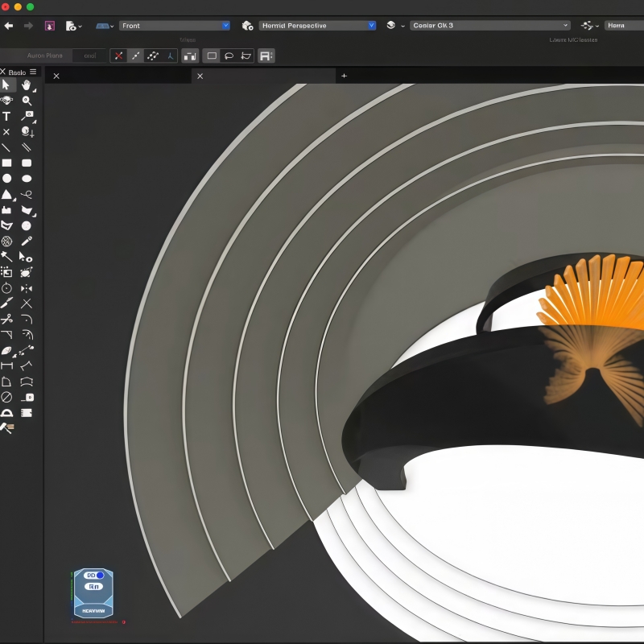This screenshot has width=644, height=644.
Task: Choose the Circle tool
Action: (6, 179)
